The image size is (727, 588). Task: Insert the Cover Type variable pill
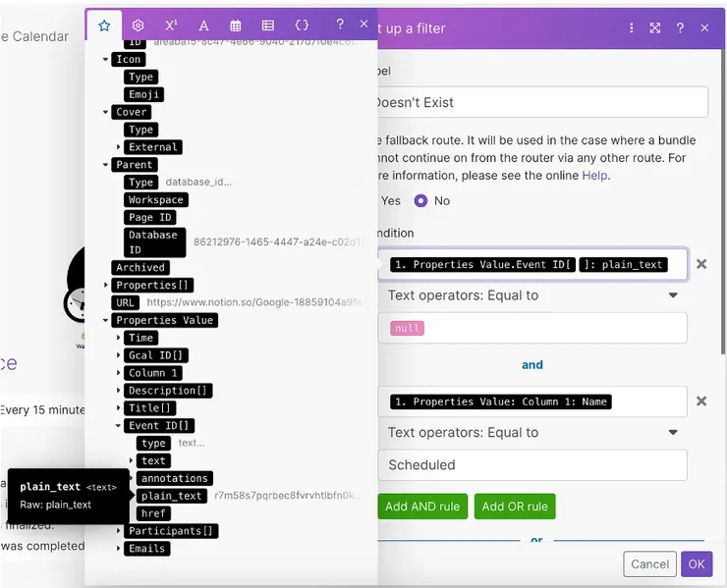click(x=140, y=130)
